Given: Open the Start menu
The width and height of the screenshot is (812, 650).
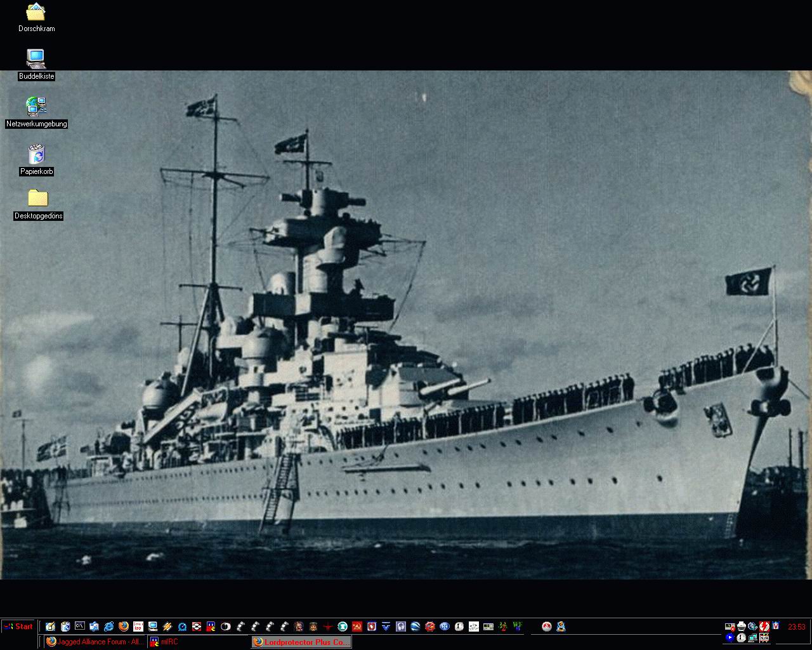Looking at the screenshot, I should pos(19,627).
